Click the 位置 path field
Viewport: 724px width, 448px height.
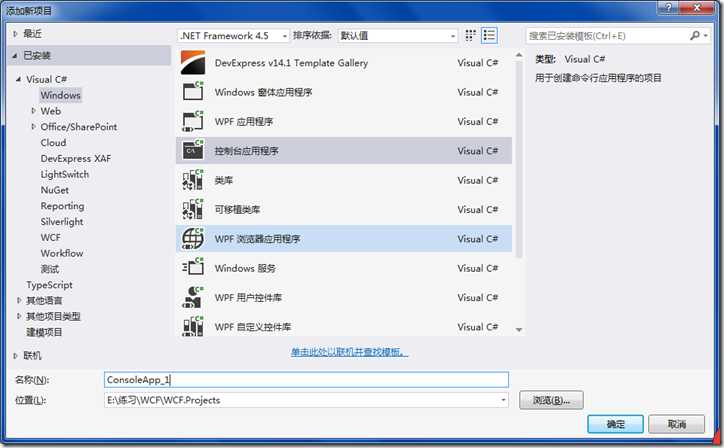[x=307, y=400]
